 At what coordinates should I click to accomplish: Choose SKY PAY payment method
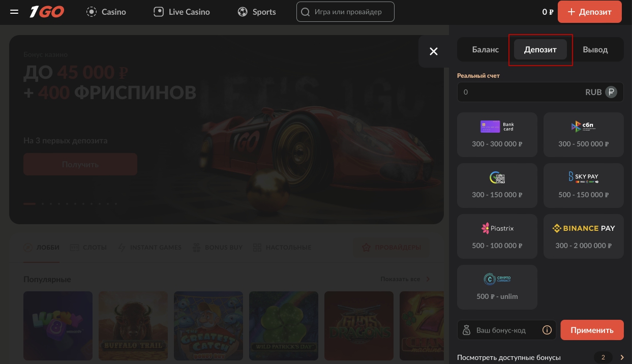pos(584,185)
